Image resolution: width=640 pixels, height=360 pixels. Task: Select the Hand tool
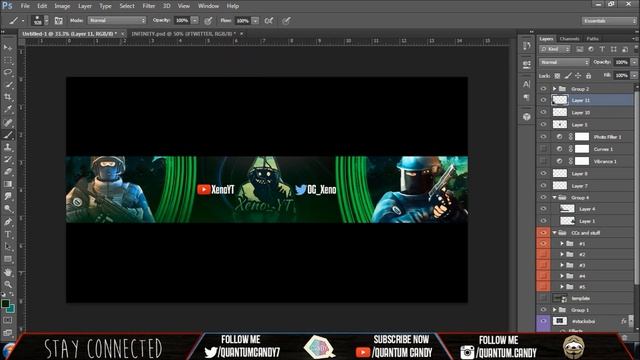(8, 272)
